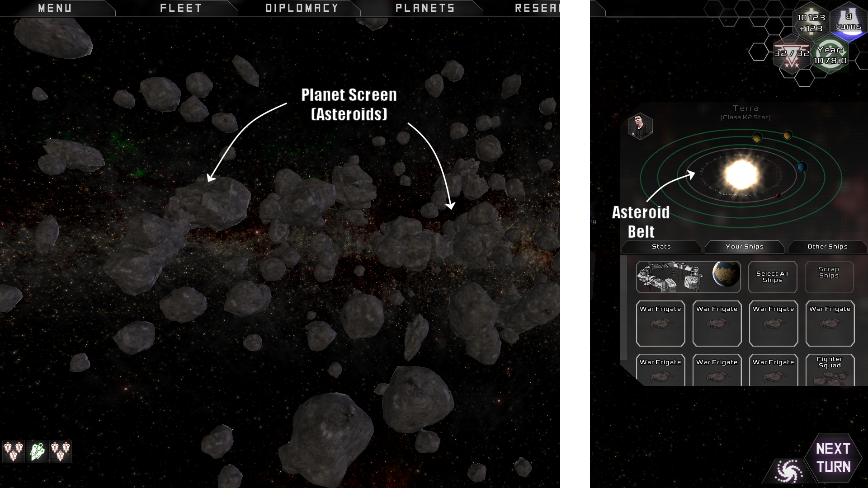The image size is (868, 488).
Task: Click the RESEARCH navigation button
Action: [537, 7]
